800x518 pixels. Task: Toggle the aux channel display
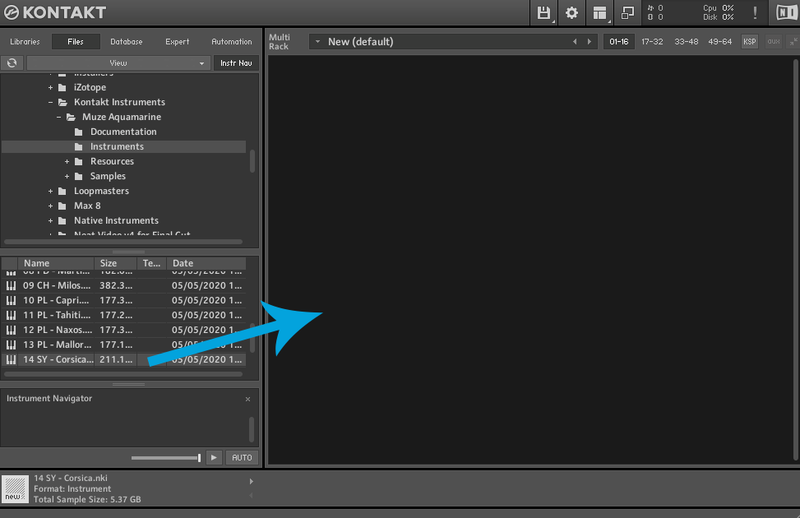(773, 42)
